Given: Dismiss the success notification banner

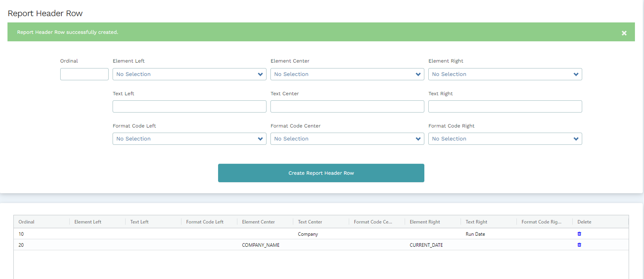Looking at the screenshot, I should tap(624, 33).
